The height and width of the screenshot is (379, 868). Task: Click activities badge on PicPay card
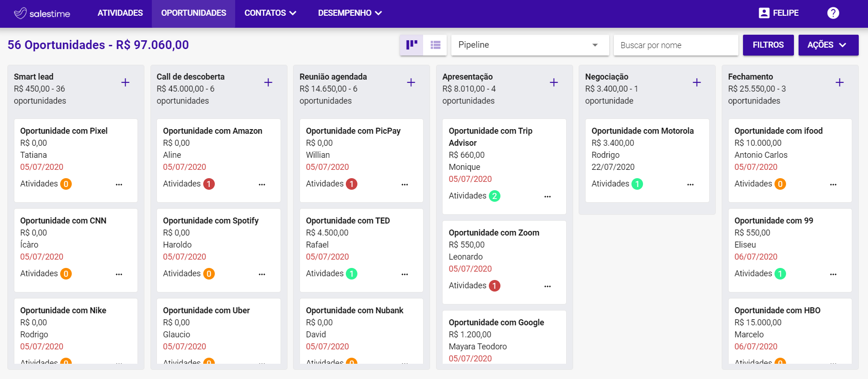(352, 184)
